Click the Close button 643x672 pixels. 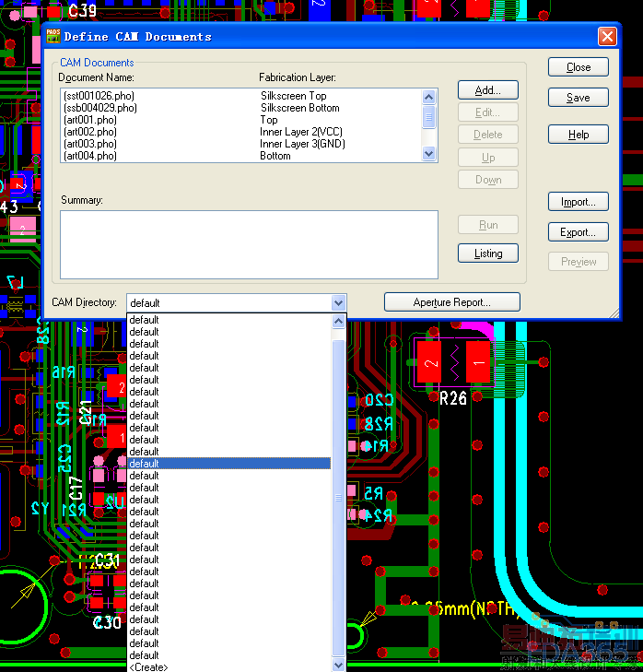(579, 67)
